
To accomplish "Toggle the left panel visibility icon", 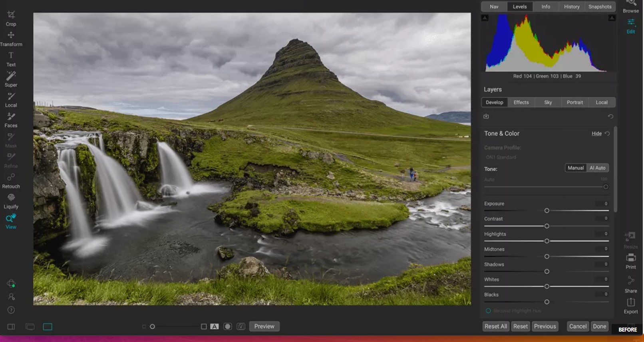I will pyautogui.click(x=11, y=327).
